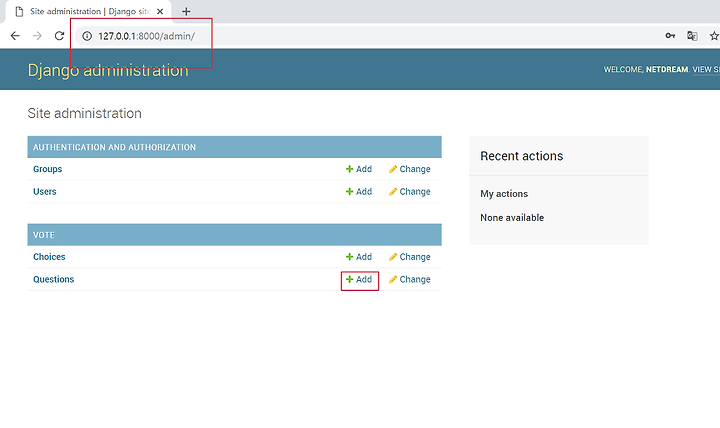Bookmark this page with star icon
The image size is (720, 428).
click(x=714, y=36)
